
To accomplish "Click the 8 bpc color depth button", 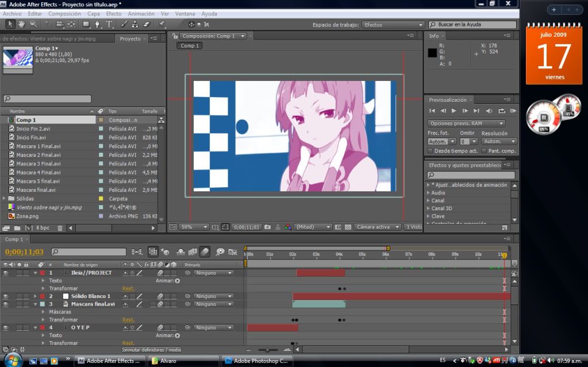I will pos(43,228).
